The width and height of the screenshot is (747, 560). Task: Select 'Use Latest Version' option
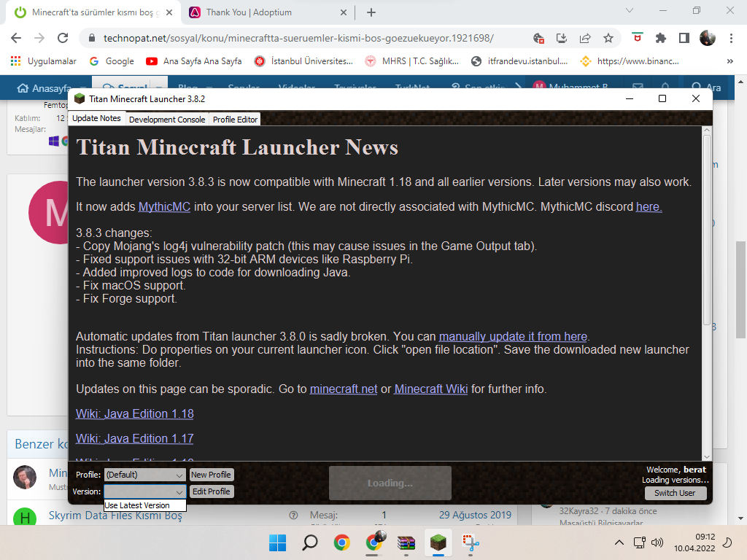[145, 505]
